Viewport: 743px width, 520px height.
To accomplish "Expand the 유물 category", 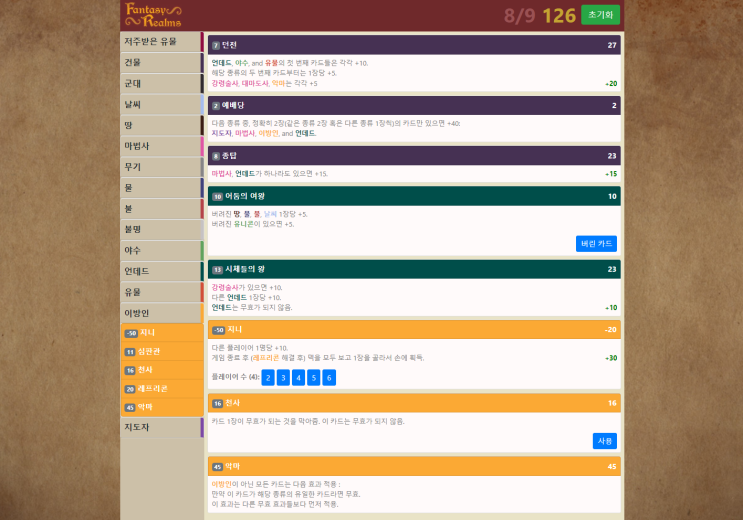I will coord(162,292).
